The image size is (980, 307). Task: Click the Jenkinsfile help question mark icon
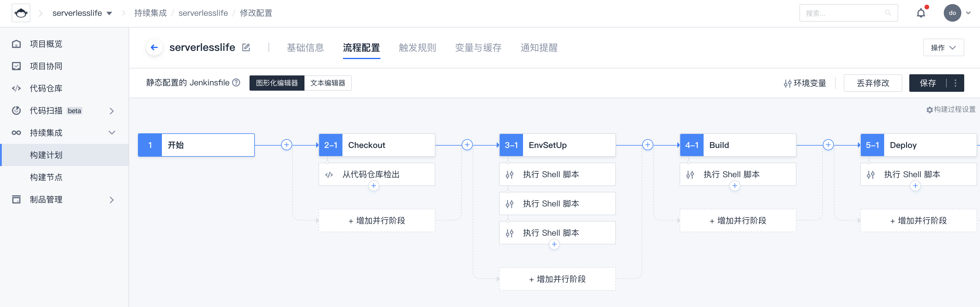pyautogui.click(x=236, y=83)
